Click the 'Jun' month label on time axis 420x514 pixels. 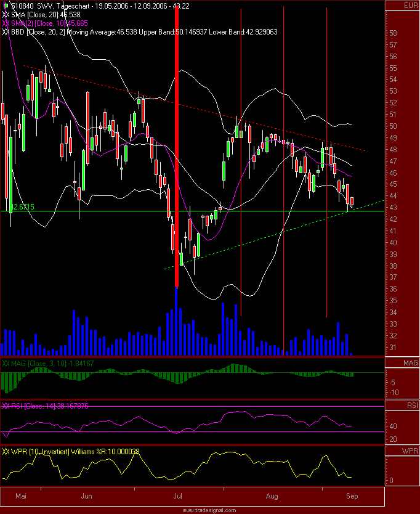86,496
